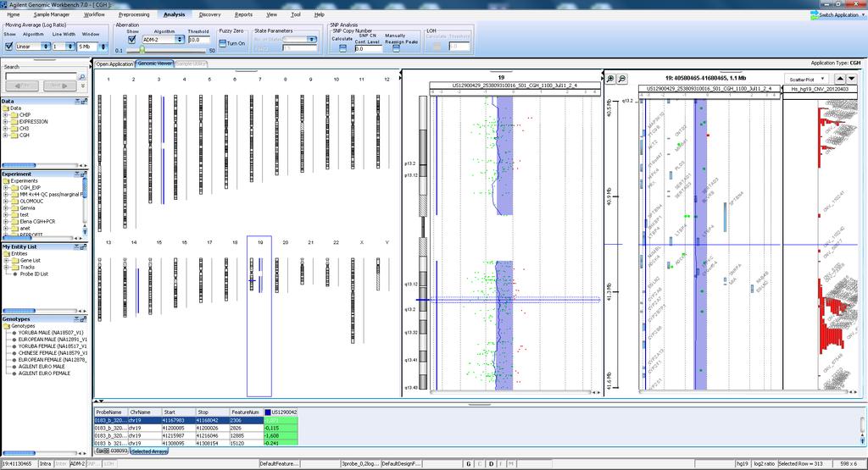Select chromosome 1 ideogram
This screenshot has width=868, height=470.
coord(100,163)
